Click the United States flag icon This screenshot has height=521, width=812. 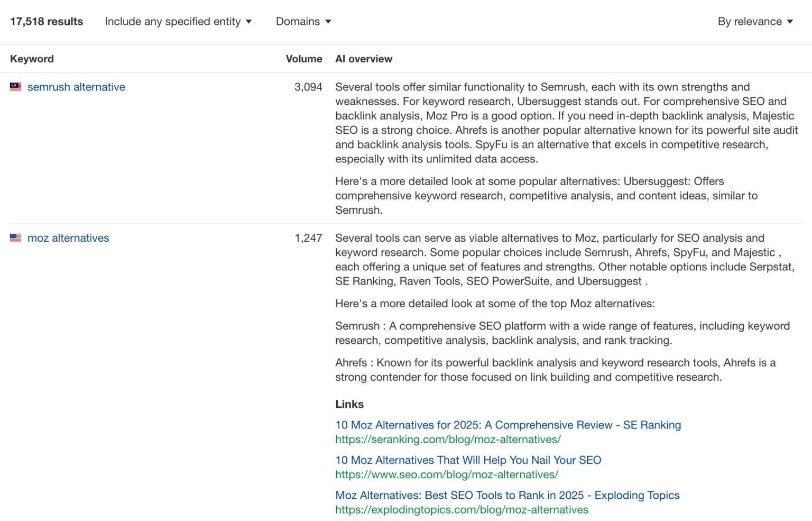click(x=15, y=238)
